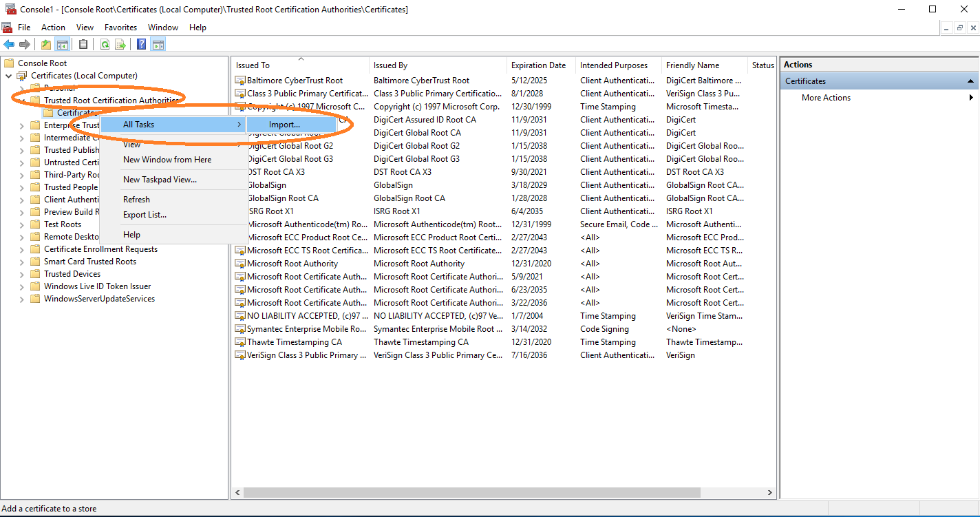
Task: Toggle the Show/Hide Action Pane icon
Action: click(x=158, y=44)
